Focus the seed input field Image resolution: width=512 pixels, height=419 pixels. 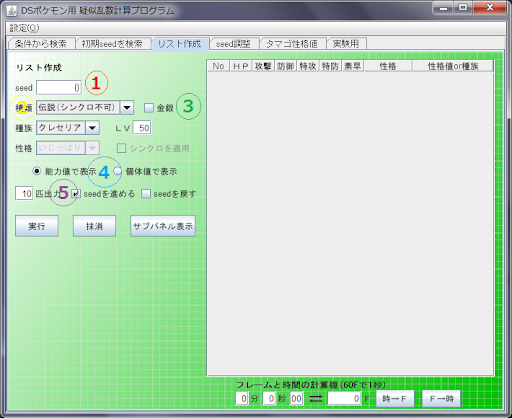pos(59,88)
